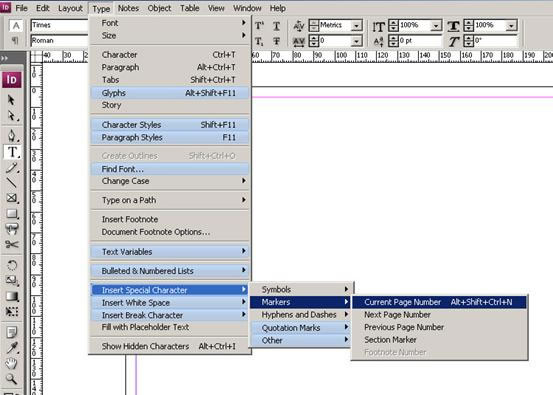Switch to Paragraph Formatting Controls
This screenshot has height=395, width=553.
[15, 41]
